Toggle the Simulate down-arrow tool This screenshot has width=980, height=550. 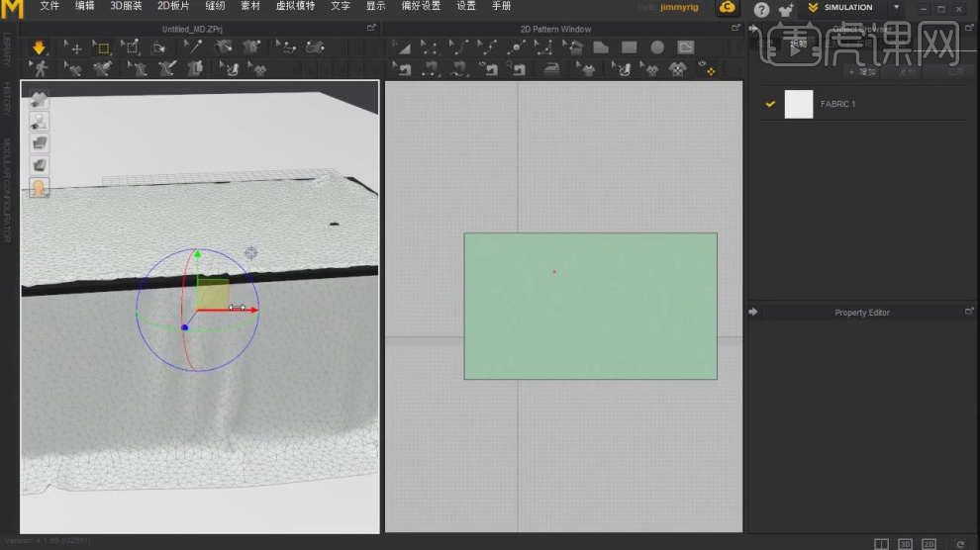click(x=39, y=46)
